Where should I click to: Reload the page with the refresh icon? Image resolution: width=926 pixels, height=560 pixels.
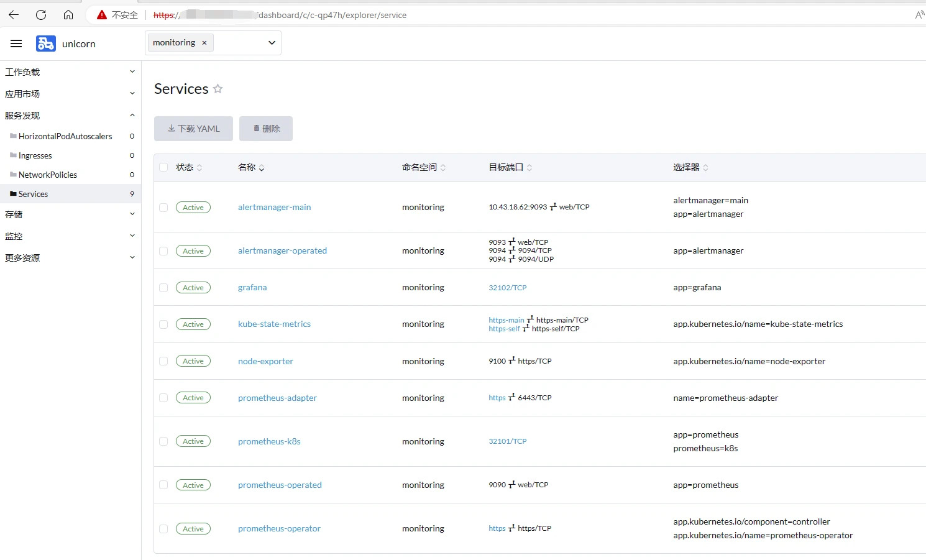[41, 15]
